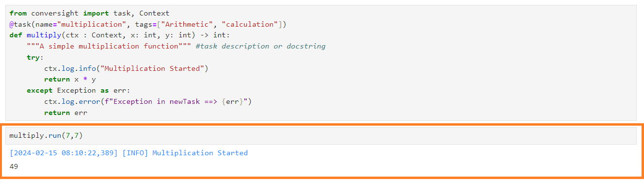
Task: Click the from conversight import line
Action: click(89, 13)
